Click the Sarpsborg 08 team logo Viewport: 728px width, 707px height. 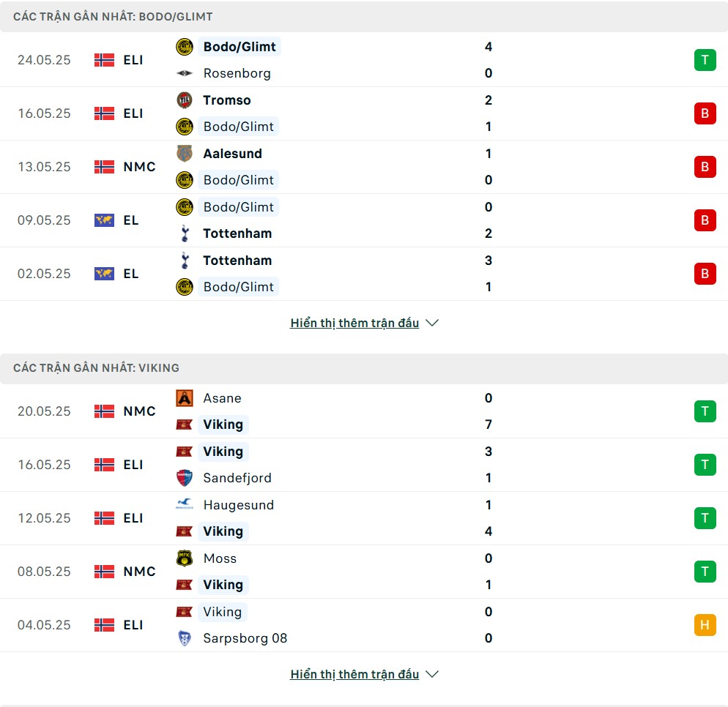click(185, 638)
